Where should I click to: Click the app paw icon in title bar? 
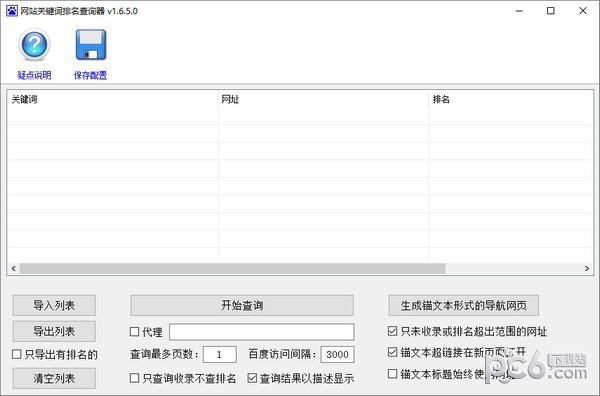(11, 11)
